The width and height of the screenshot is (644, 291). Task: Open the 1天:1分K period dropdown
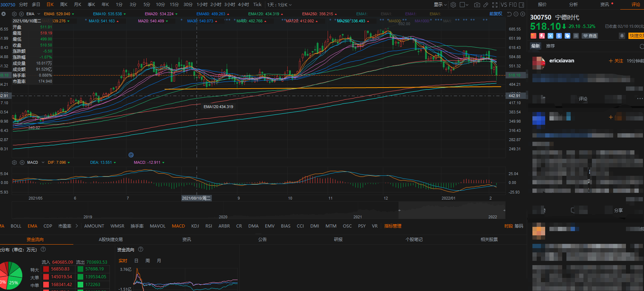(279, 5)
